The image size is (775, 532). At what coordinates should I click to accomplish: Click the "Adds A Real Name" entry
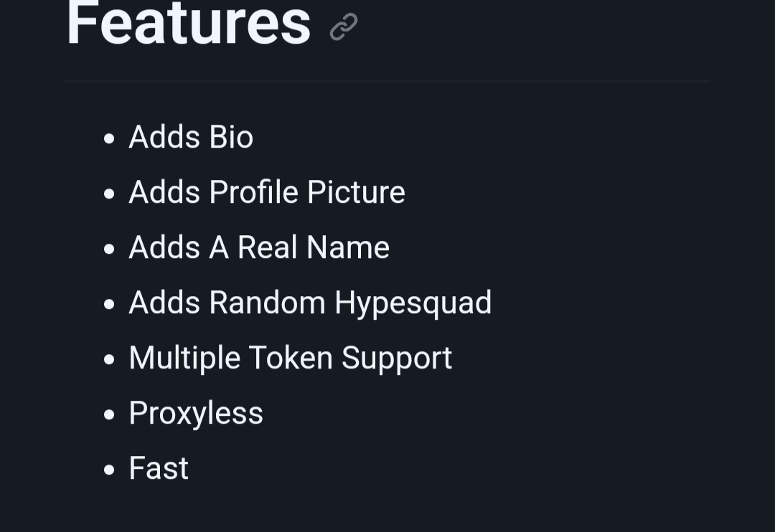pos(259,247)
